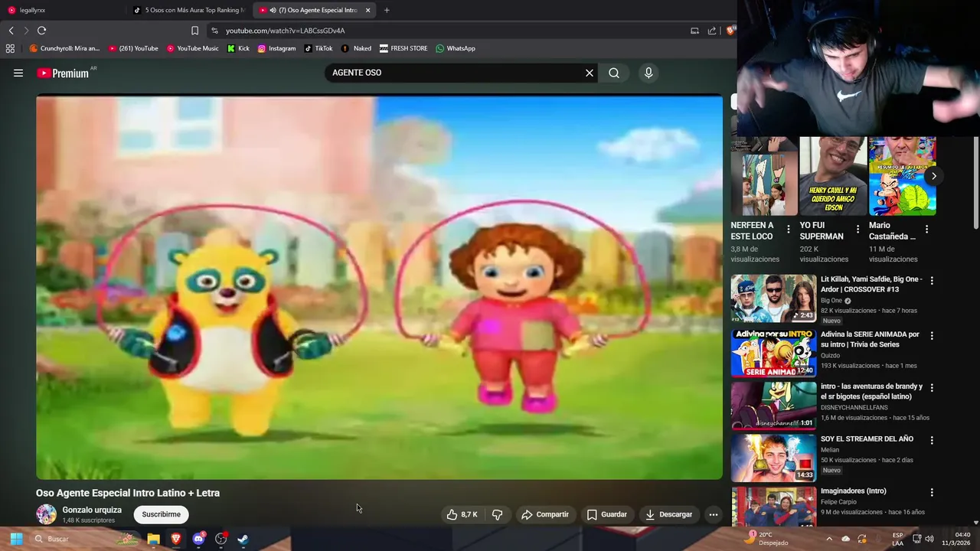
Task: Open the browser apps grid icon
Action: (10, 48)
